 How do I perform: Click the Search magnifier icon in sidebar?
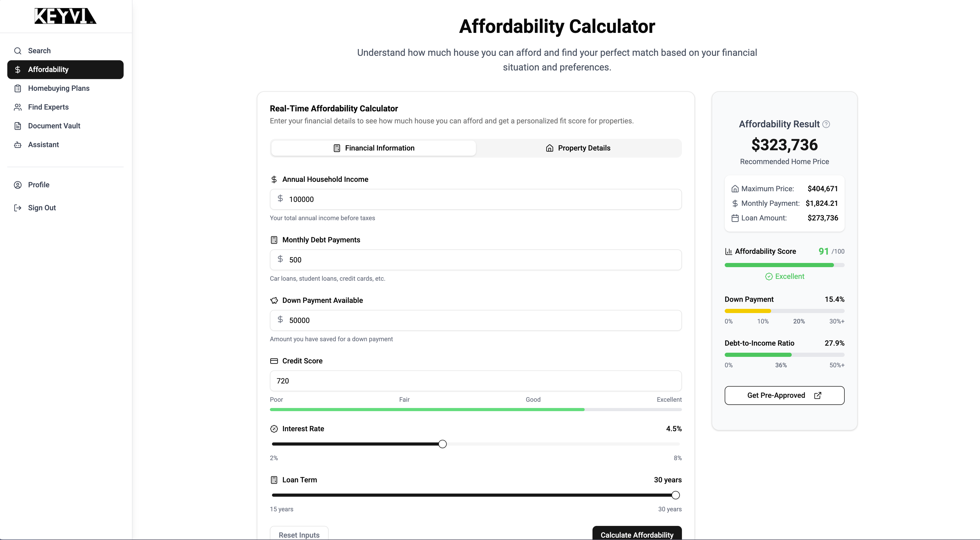17,51
